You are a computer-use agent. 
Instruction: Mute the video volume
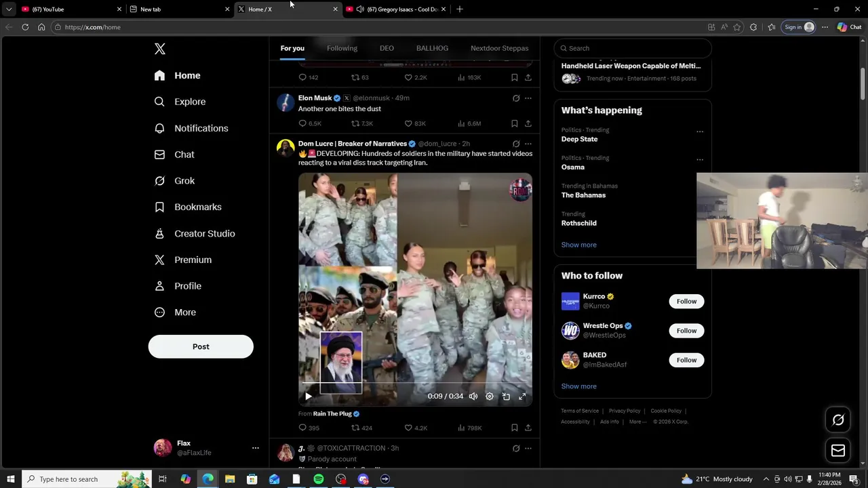[473, 396]
